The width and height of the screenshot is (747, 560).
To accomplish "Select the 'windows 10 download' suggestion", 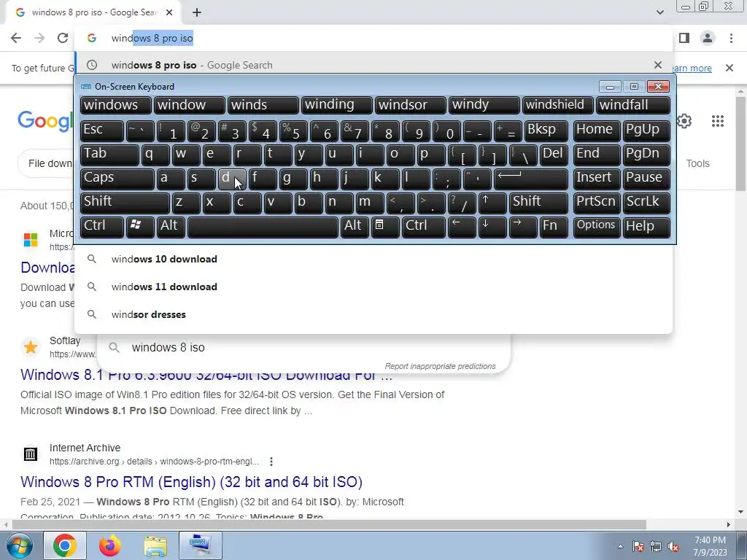I will 373,259.
